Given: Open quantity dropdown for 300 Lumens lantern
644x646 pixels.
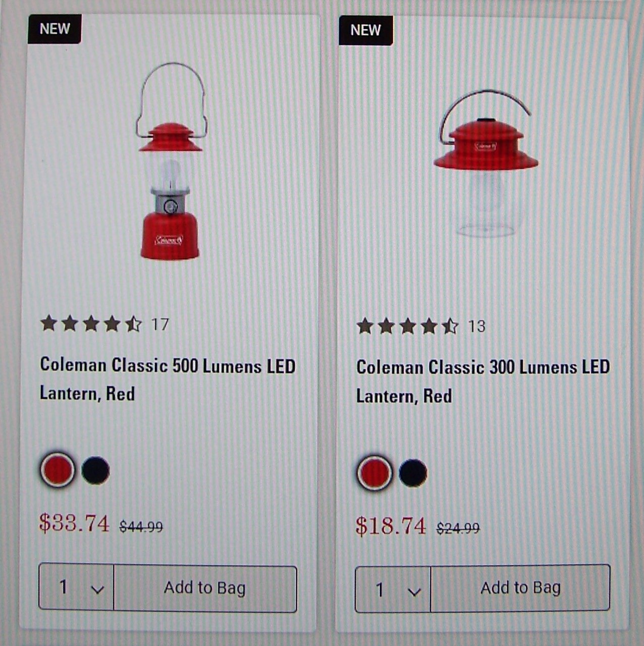Looking at the screenshot, I should 393,589.
